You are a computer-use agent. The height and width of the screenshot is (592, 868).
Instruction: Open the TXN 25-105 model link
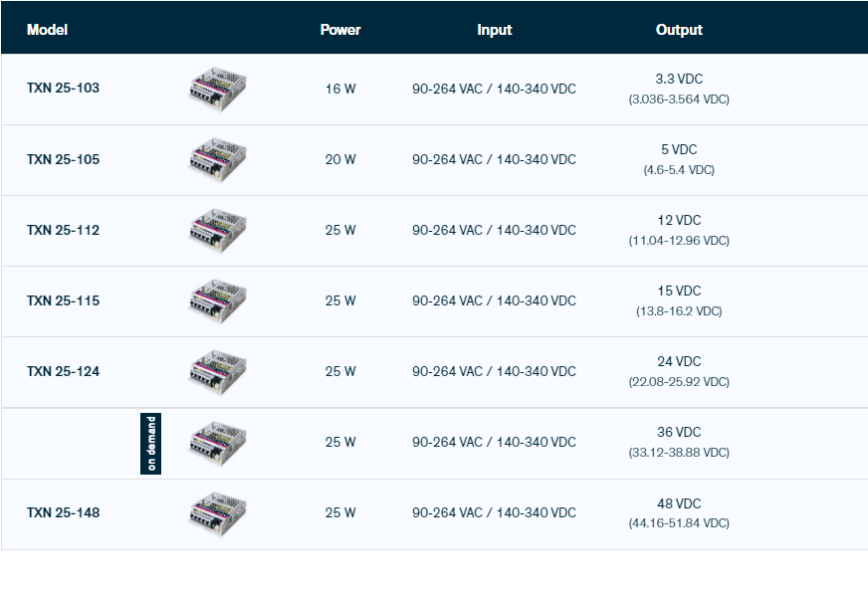pyautogui.click(x=63, y=159)
